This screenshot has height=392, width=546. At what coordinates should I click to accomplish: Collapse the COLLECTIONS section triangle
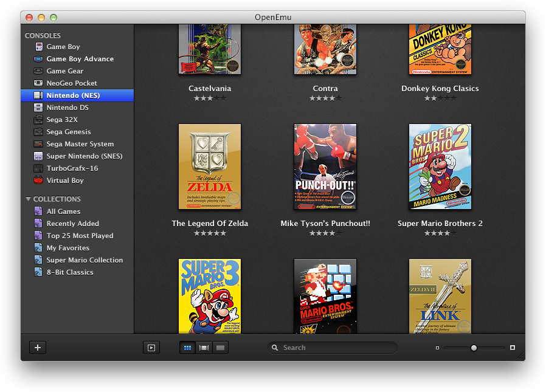(28, 199)
